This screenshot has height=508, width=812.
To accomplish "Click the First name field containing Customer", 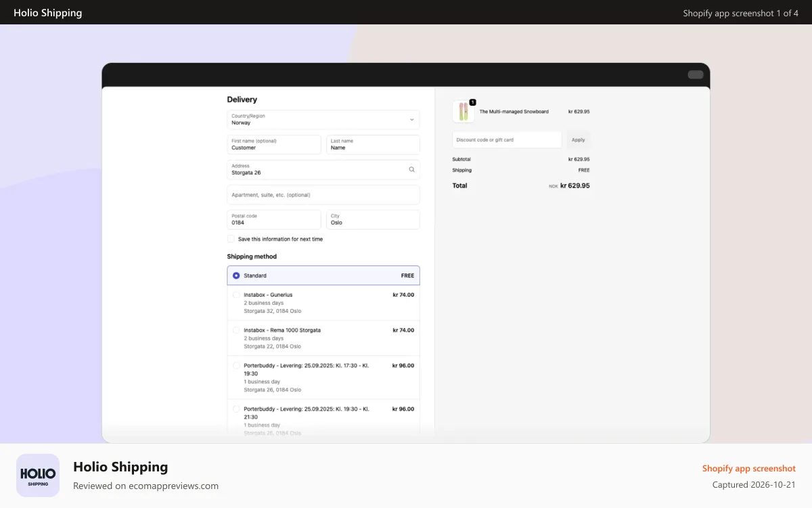I will click(274, 144).
